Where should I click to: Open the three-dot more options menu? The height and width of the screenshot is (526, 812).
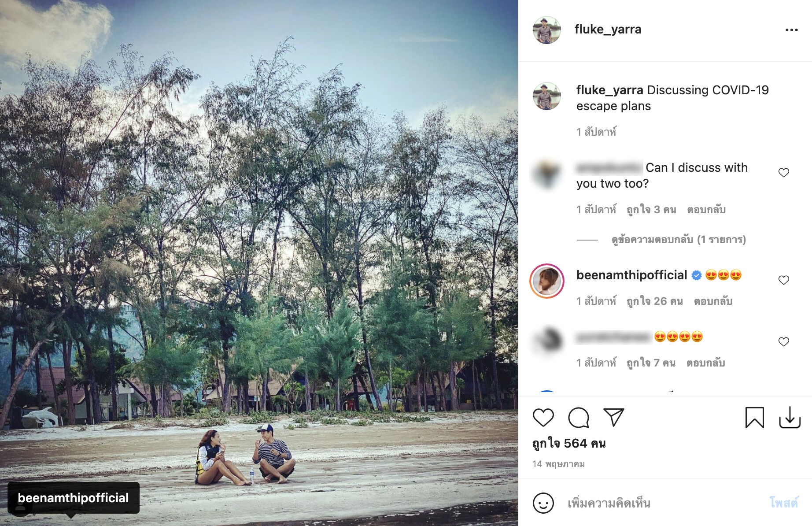[x=791, y=30]
